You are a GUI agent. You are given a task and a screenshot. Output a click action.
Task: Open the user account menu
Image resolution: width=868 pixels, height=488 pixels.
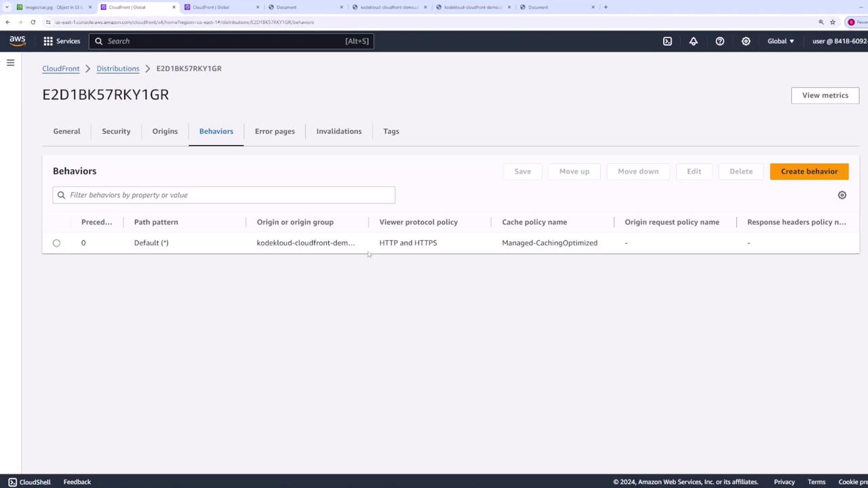[840, 41]
